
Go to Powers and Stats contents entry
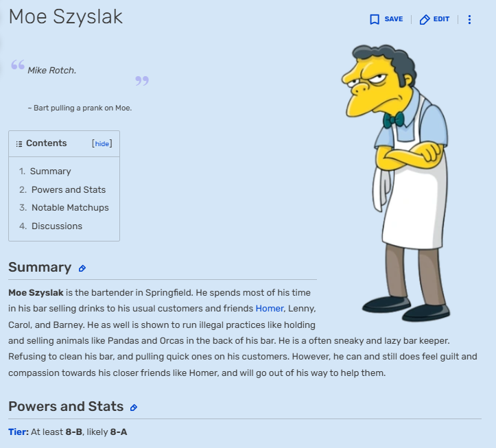(x=69, y=189)
